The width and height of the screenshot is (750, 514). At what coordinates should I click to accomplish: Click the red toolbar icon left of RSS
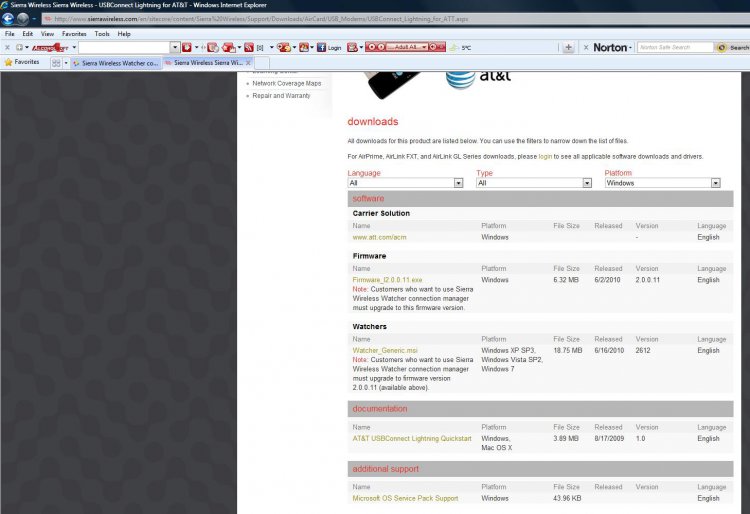(229, 47)
